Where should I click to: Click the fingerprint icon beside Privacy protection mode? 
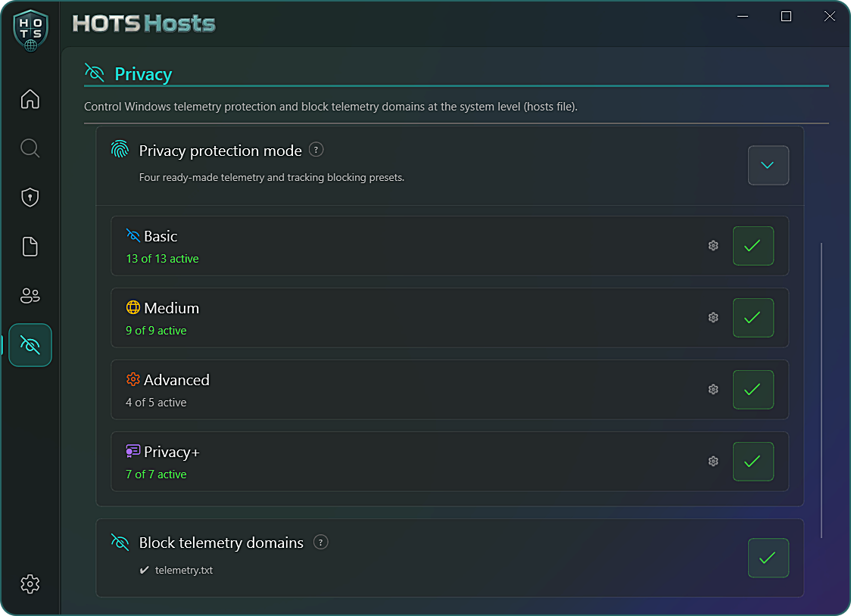[120, 149]
